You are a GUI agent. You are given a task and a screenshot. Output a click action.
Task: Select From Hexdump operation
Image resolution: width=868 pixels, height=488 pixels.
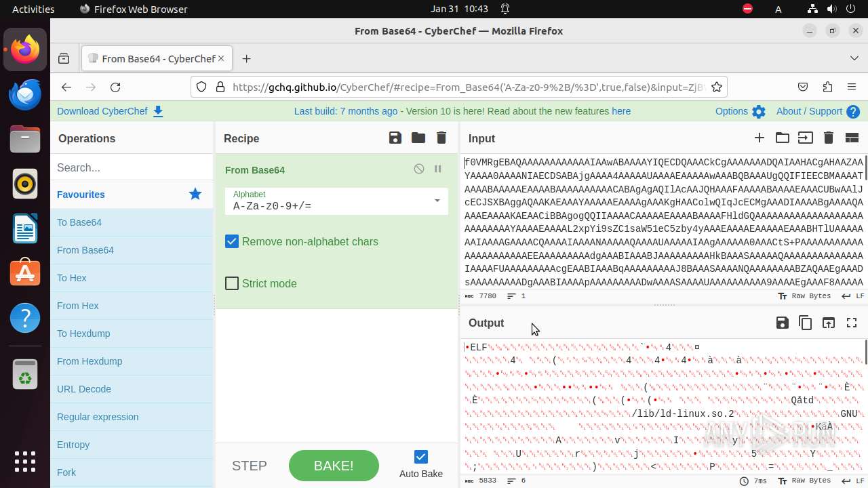(x=132, y=361)
